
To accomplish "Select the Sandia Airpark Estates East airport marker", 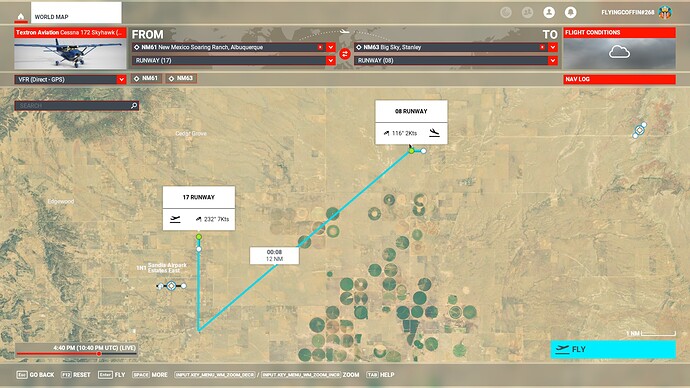I will pyautogui.click(x=171, y=286).
